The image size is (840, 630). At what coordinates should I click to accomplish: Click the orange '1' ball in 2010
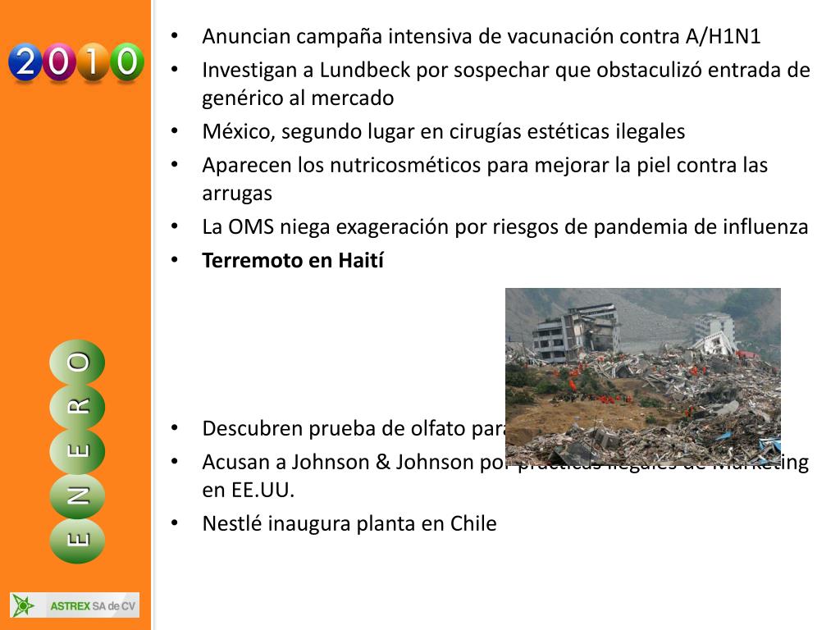pos(94,62)
